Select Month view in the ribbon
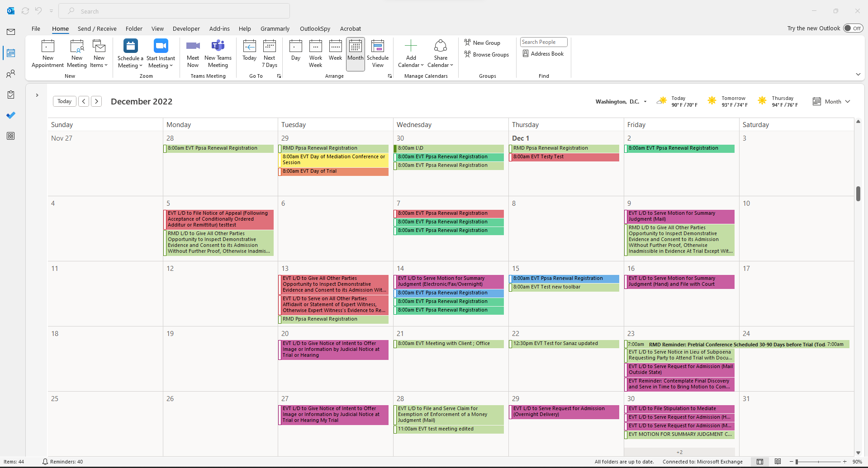868x468 pixels. tap(356, 54)
